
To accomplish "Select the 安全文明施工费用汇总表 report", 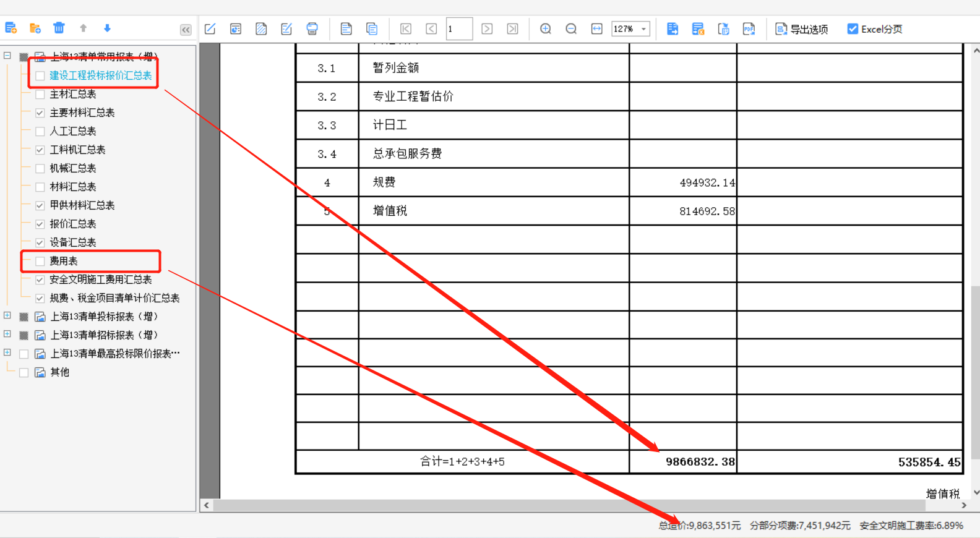I will tap(101, 280).
